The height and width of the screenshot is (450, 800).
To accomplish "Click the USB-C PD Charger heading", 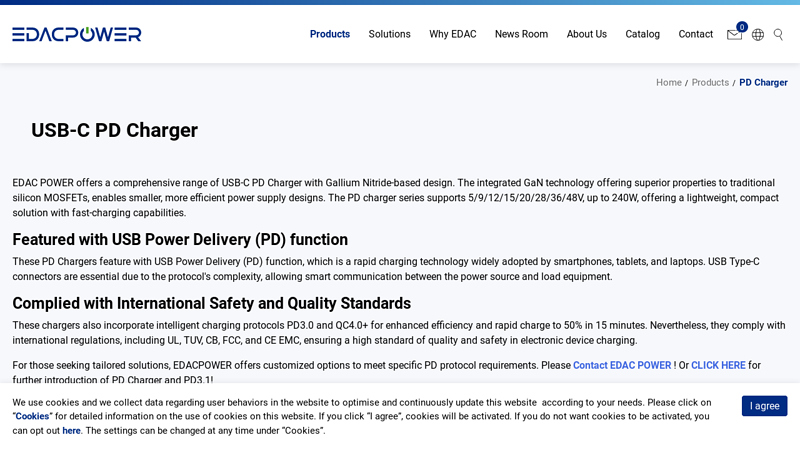I will (x=114, y=131).
